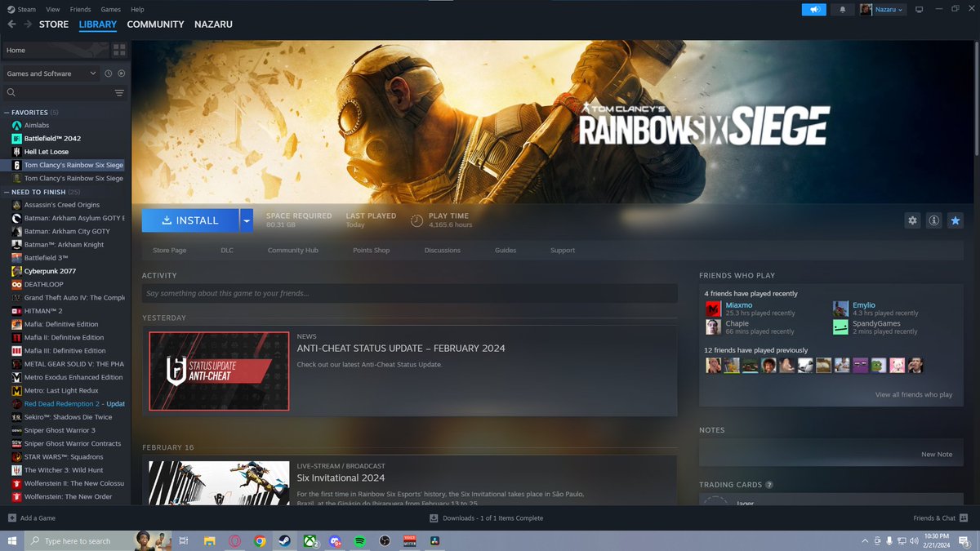
Task: Open the Windows Start menu
Action: (x=12, y=541)
